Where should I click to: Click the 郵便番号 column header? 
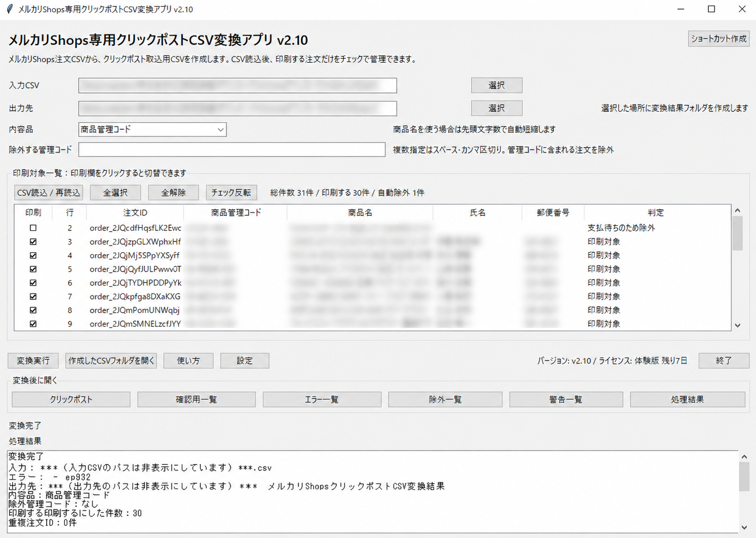point(553,213)
